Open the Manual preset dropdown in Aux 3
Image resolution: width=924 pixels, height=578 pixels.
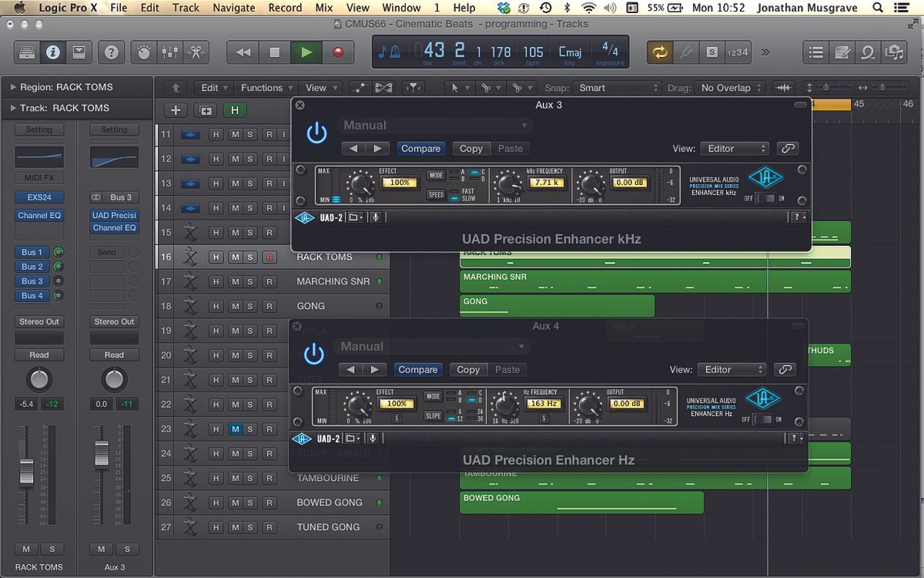pyautogui.click(x=434, y=125)
